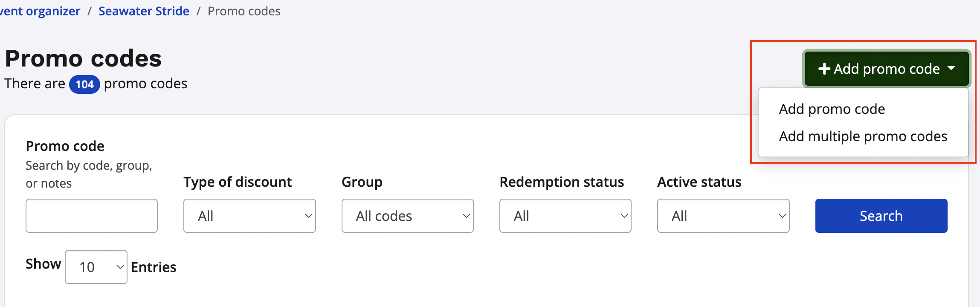
Task: Click the plus icon on Add promo code
Action: [824, 69]
